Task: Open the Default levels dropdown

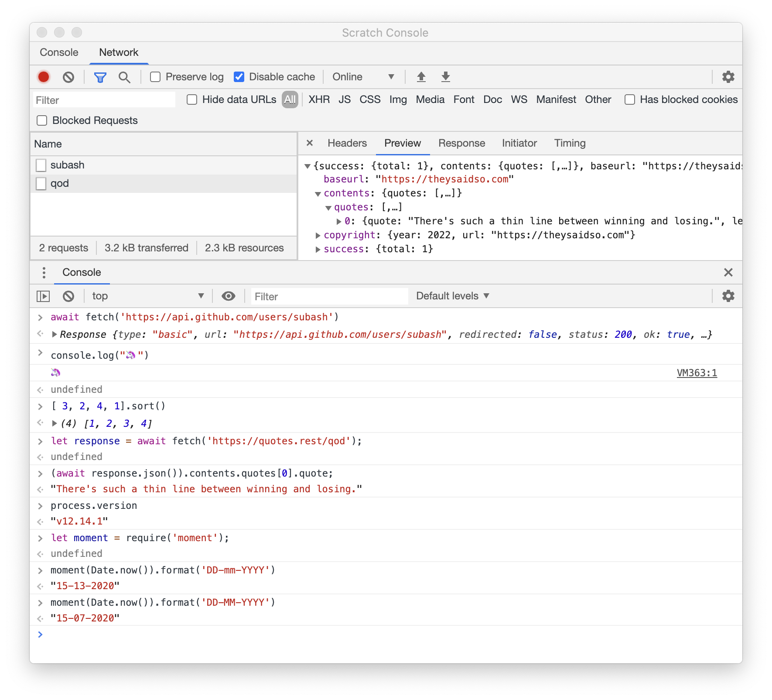Action: coord(451,296)
